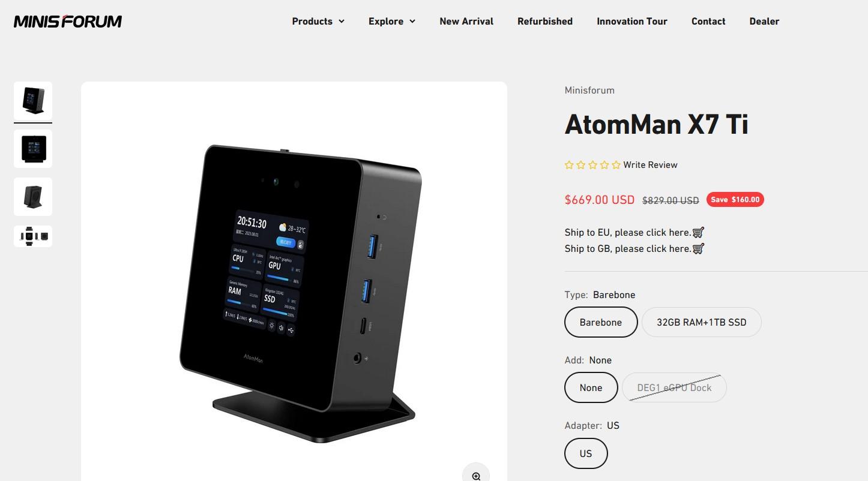Select the None add-on option
Image resolution: width=868 pixels, height=481 pixels.
coord(591,387)
